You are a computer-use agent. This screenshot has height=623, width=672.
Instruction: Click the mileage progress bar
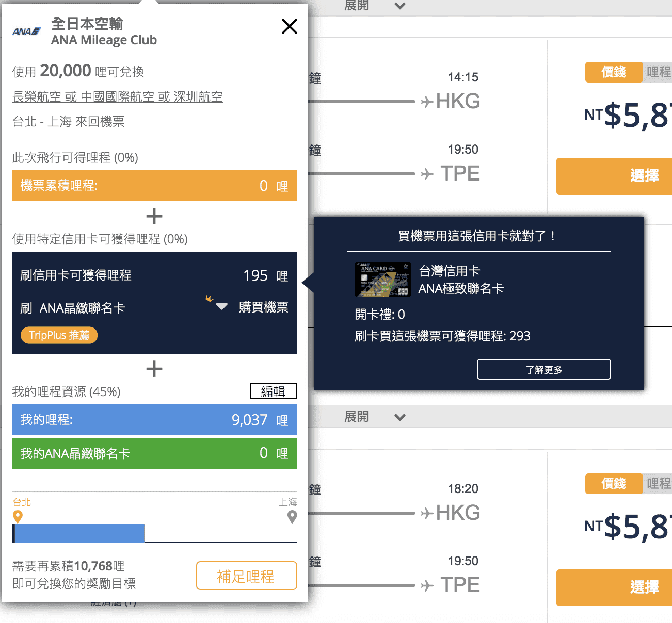point(155,533)
